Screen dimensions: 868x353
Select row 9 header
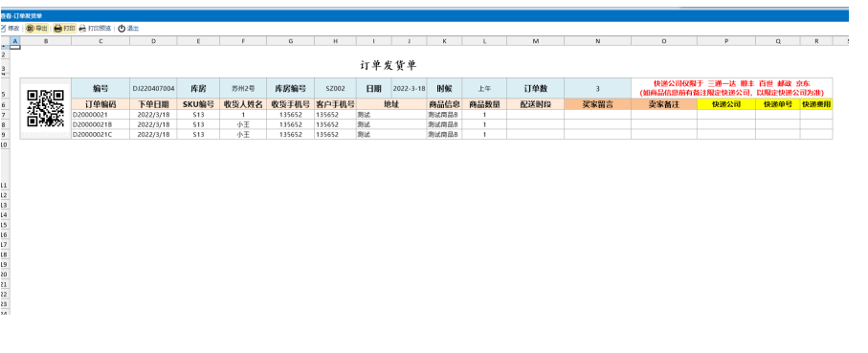[5, 135]
